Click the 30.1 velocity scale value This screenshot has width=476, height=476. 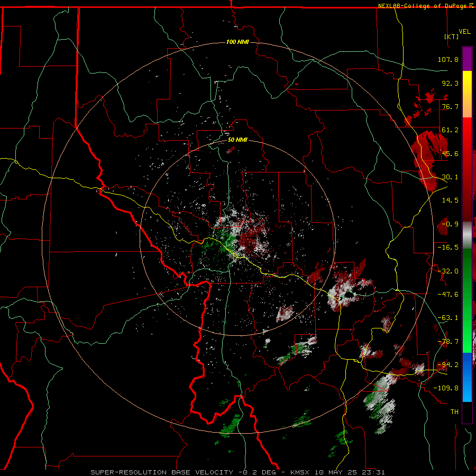450,177
